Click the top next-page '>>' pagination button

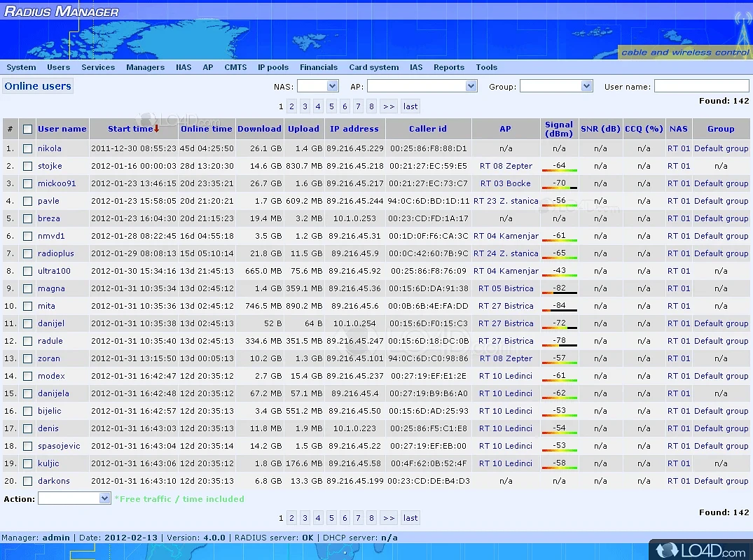click(389, 106)
